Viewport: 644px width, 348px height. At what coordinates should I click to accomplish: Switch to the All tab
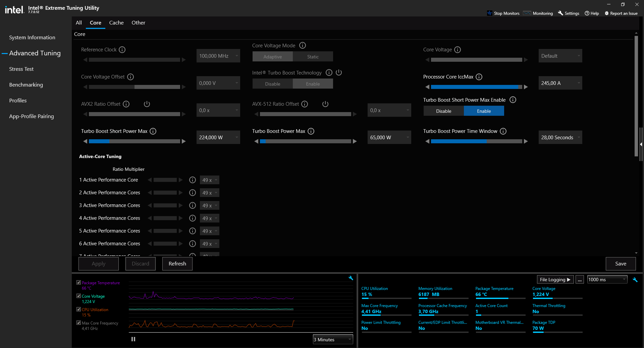tap(79, 23)
